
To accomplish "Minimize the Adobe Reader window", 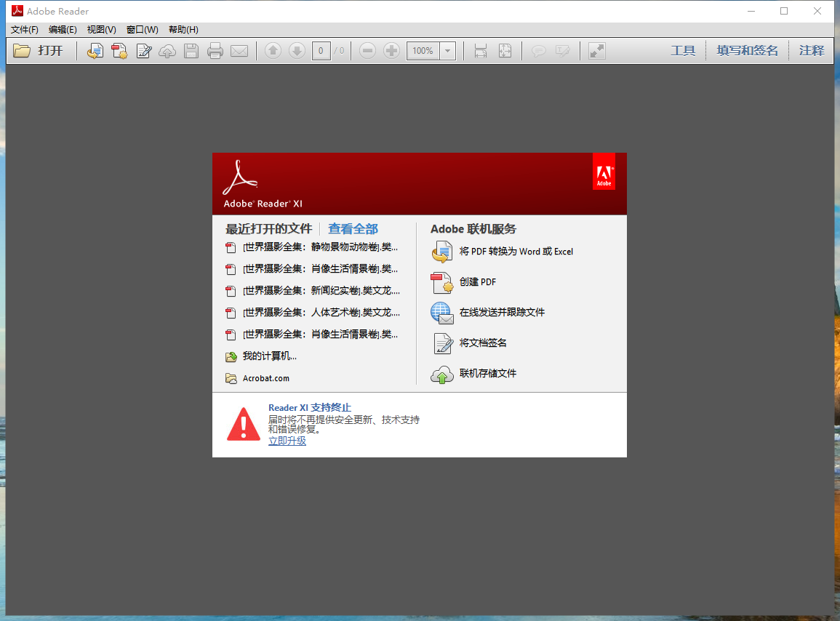I will pos(751,11).
